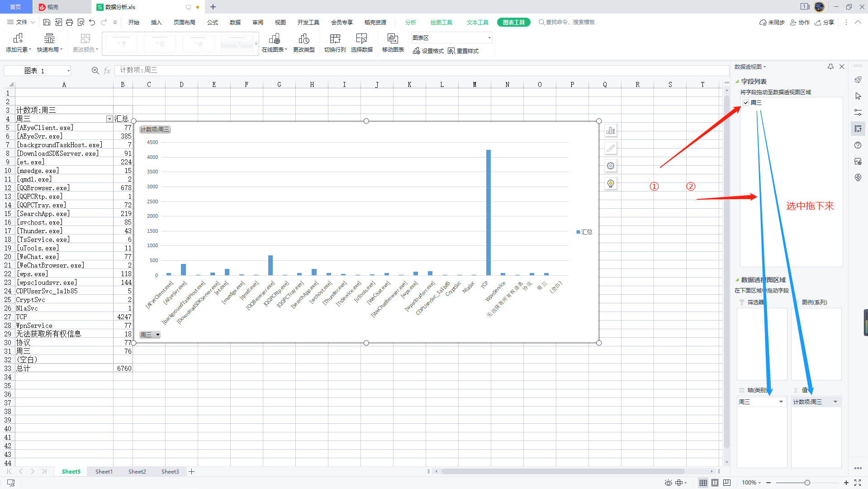Click the Home (首页) tab in title bar
This screenshot has width=868, height=489.
(15, 7)
